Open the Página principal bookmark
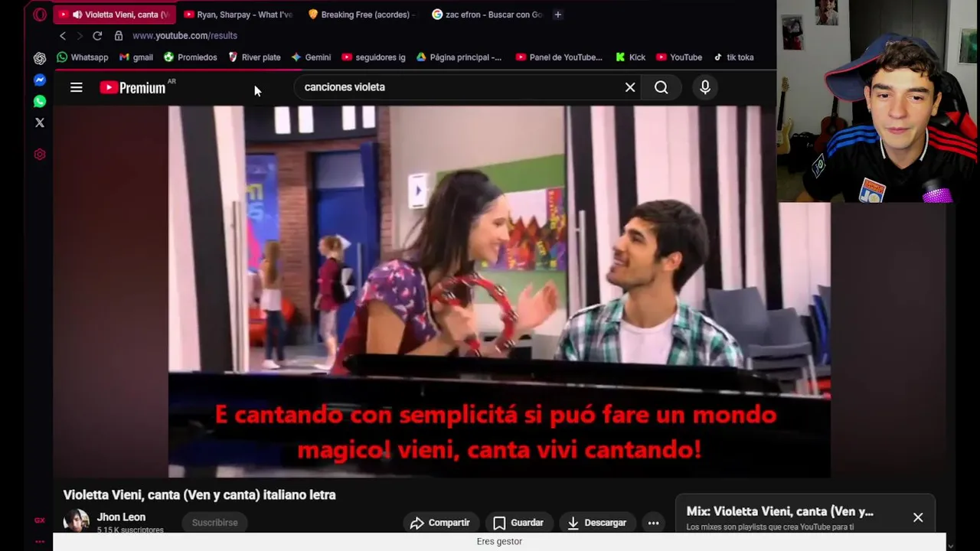This screenshot has width=980, height=551. click(x=459, y=57)
